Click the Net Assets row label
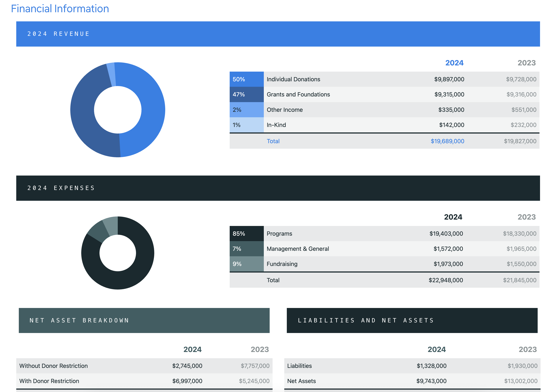The image size is (555, 392). (x=301, y=381)
